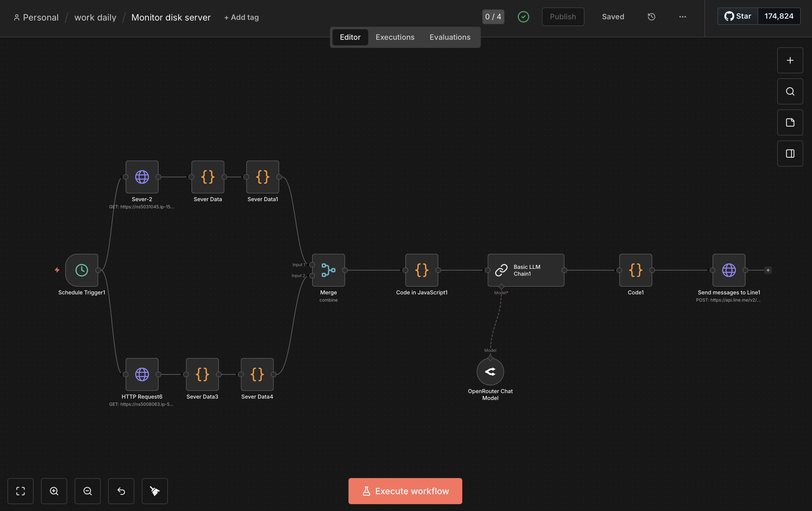The height and width of the screenshot is (511, 812).
Task: Open the three-dots workflow options menu
Action: [x=682, y=16]
